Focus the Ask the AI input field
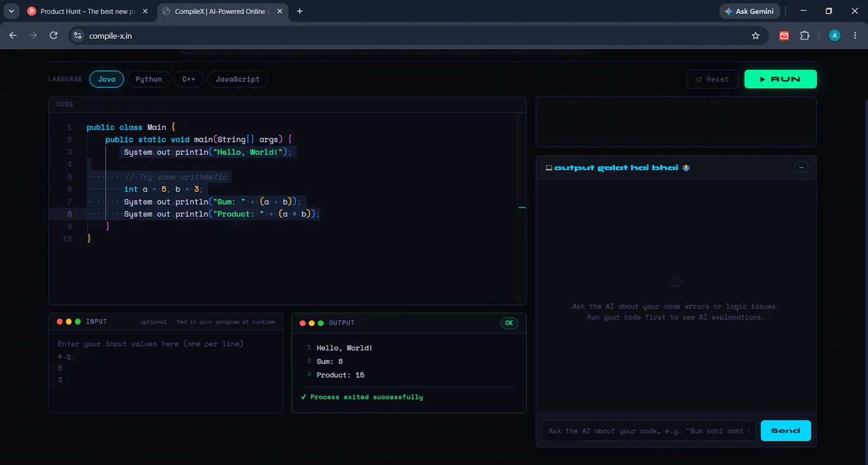The width and height of the screenshot is (868, 465). (649, 431)
